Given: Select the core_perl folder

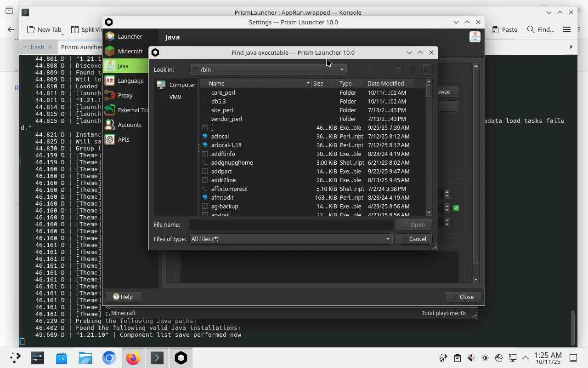Looking at the screenshot, I should point(223,92).
